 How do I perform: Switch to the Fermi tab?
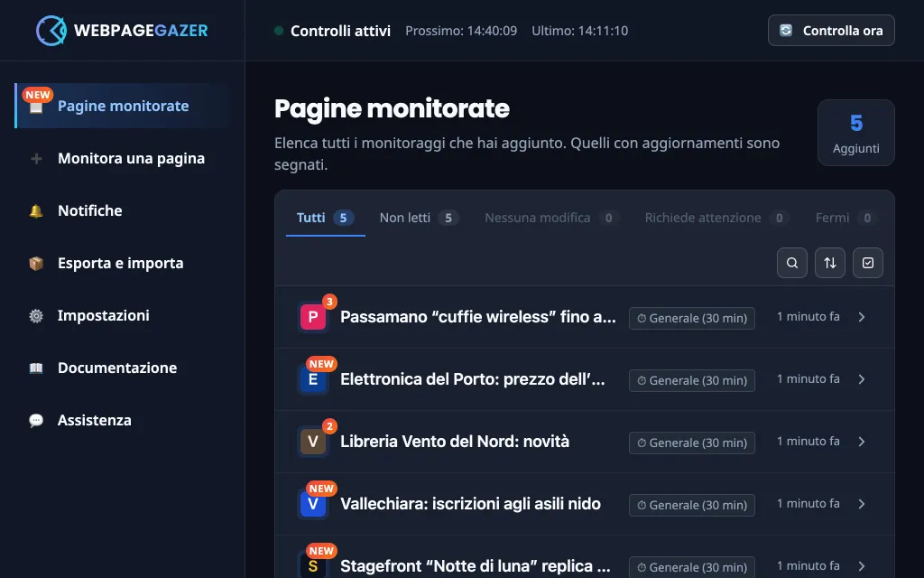coord(845,218)
